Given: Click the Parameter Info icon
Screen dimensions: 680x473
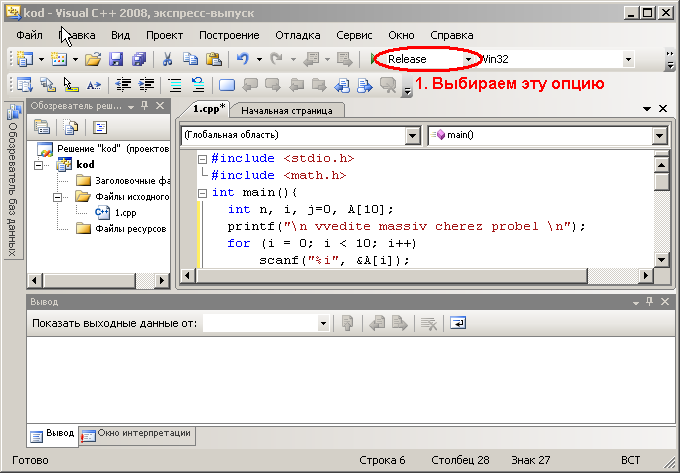Looking at the screenshot, I should point(48,85).
